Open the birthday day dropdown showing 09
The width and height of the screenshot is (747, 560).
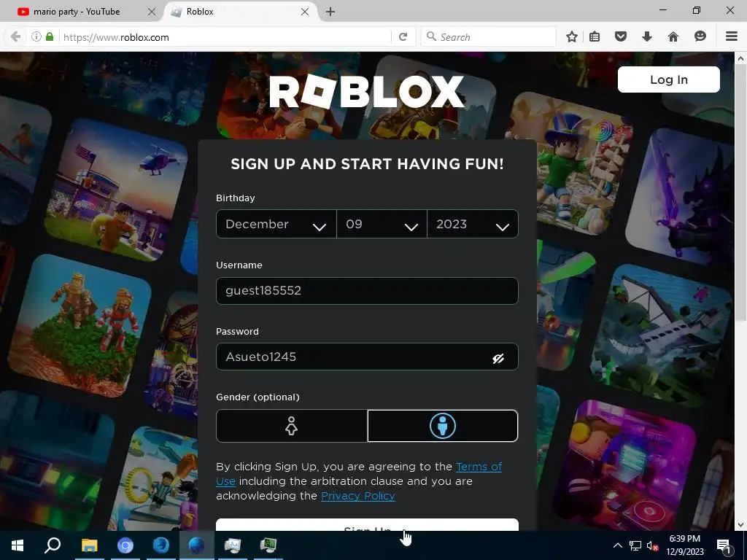coord(382,224)
